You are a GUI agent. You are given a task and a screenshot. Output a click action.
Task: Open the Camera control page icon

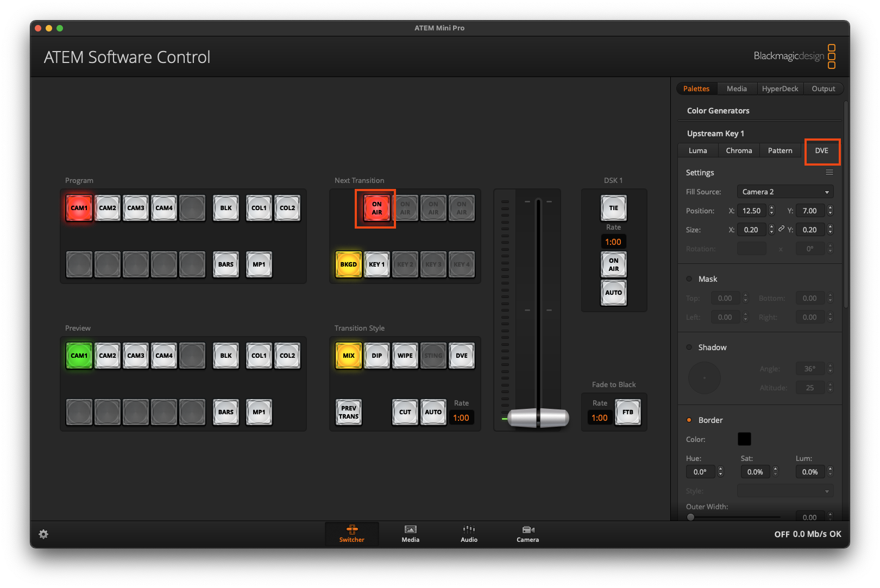[x=528, y=534]
